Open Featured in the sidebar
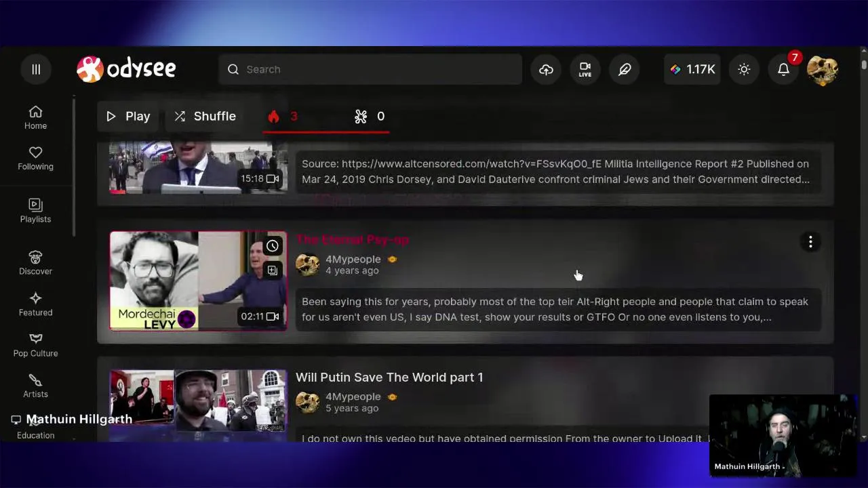Viewport: 868px width, 488px height. (x=35, y=304)
